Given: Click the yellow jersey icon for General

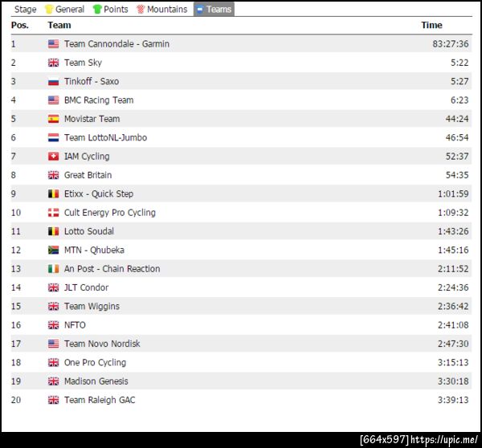Looking at the screenshot, I should 49,9.
